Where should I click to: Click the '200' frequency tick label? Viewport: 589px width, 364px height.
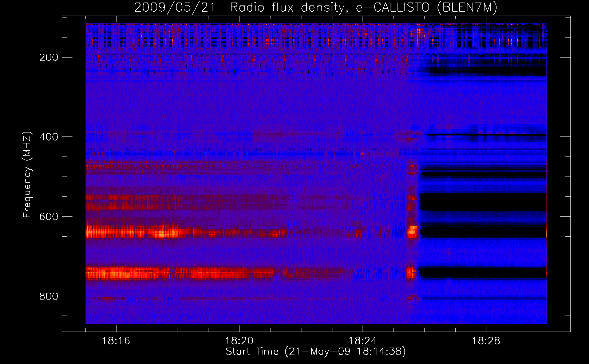49,58
